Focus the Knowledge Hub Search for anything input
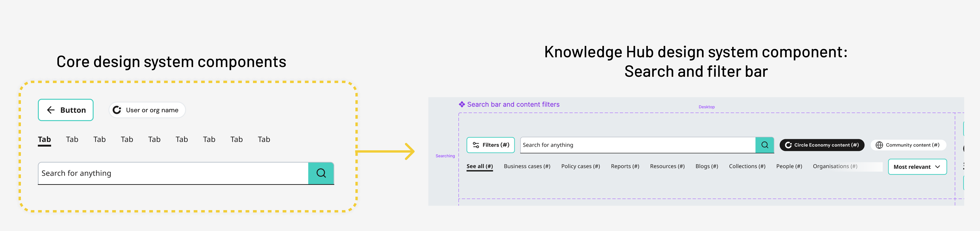This screenshot has height=231, width=980. click(637, 145)
